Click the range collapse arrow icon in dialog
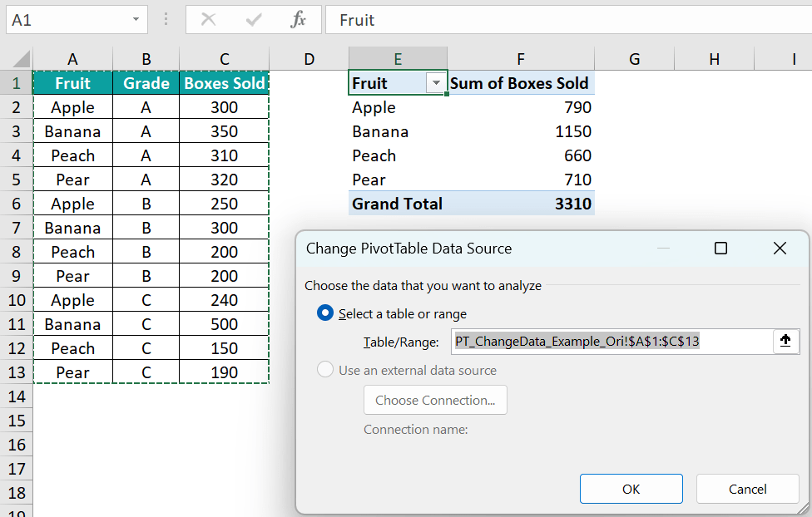The width and height of the screenshot is (812, 517). pyautogui.click(x=785, y=341)
